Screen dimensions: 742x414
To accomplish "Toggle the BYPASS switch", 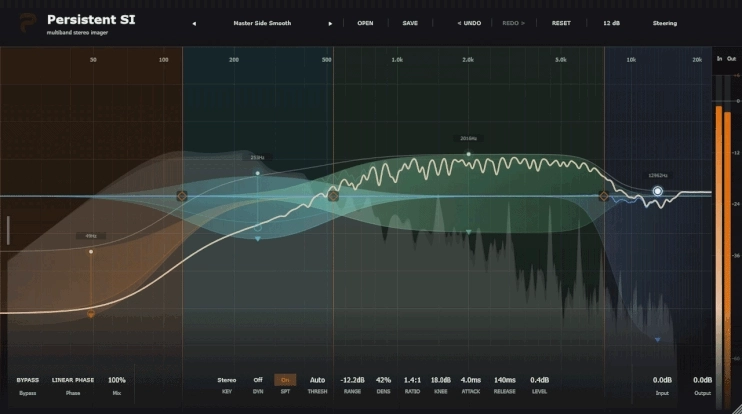I will 27,380.
